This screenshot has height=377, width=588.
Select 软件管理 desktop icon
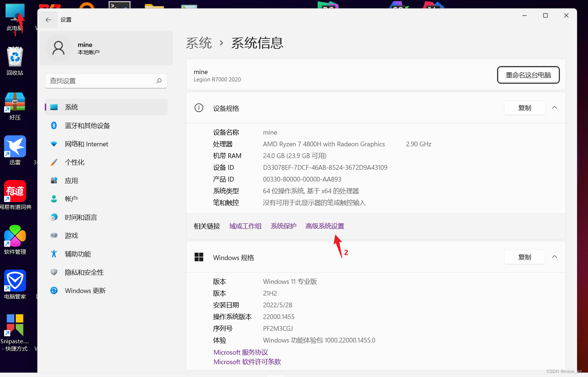(15, 240)
